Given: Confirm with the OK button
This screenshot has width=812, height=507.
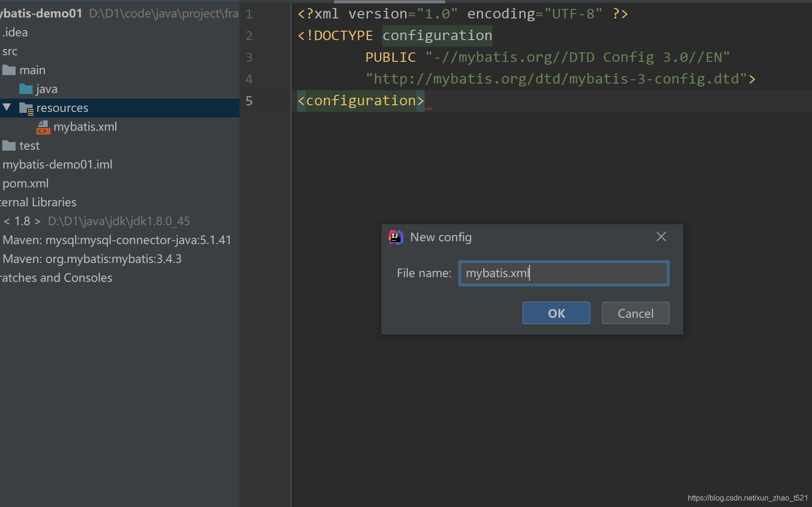Looking at the screenshot, I should coord(556,313).
